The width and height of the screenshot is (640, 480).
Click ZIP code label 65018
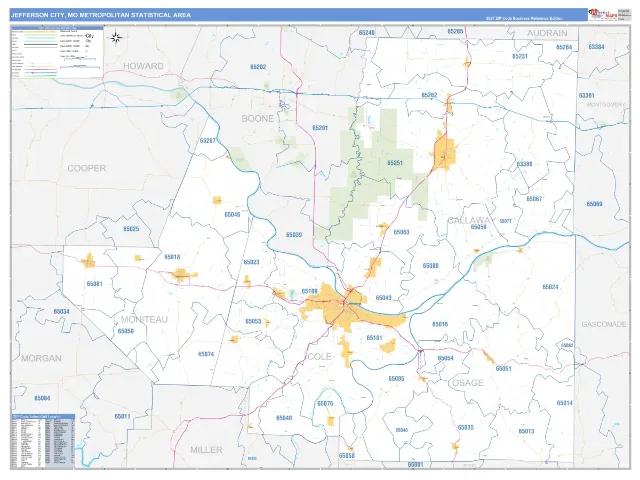coord(172,257)
